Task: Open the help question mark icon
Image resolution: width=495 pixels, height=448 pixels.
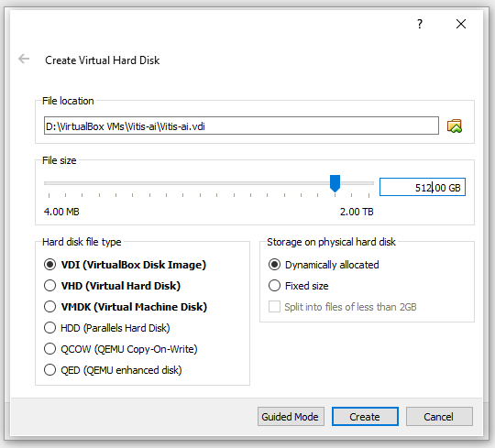Action: (x=420, y=24)
